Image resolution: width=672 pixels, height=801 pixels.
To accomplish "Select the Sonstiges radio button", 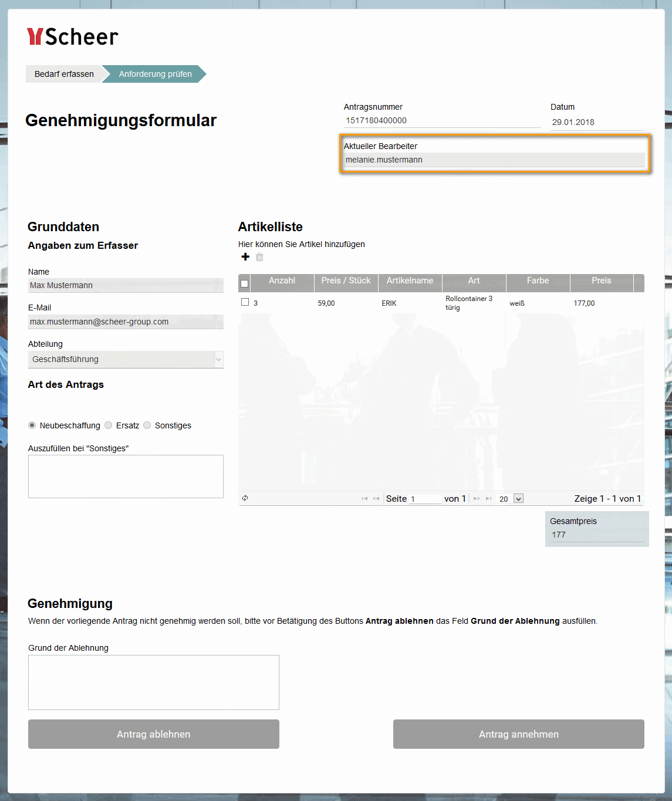I will point(147,425).
